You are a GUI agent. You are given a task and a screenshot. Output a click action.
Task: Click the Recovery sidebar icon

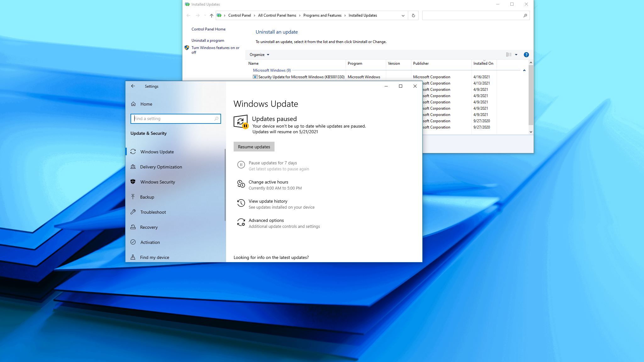pos(133,227)
